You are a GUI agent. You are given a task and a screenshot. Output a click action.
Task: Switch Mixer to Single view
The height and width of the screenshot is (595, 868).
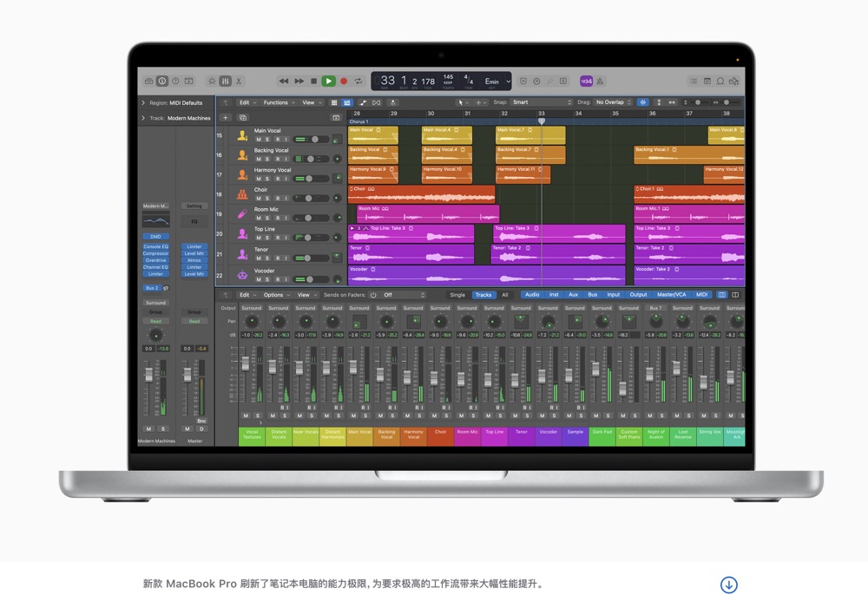click(x=457, y=295)
